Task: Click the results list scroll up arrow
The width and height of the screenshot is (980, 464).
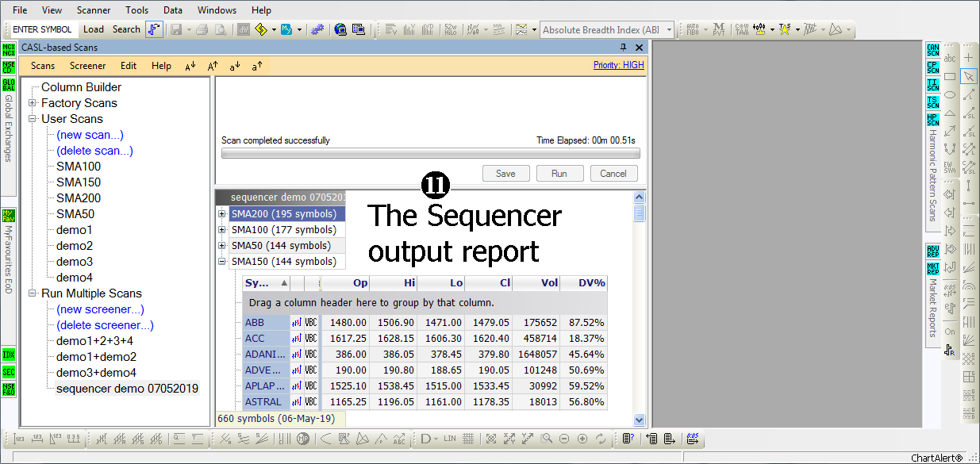Action: [x=640, y=197]
